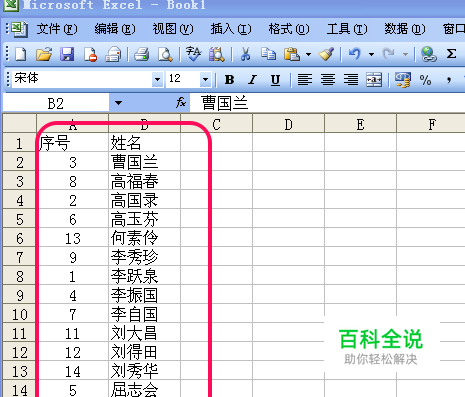The width and height of the screenshot is (465, 397).
Task: Select the cell containing 何素伶
Action: click(144, 238)
